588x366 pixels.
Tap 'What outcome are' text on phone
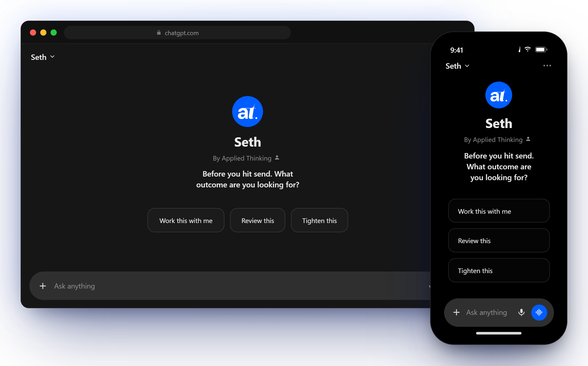coord(499,167)
